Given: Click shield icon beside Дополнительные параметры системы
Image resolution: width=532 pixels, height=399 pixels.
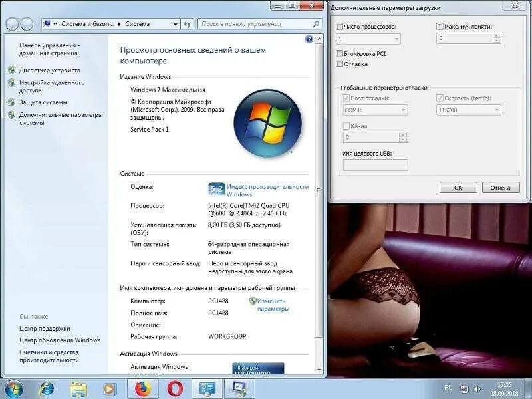Looking at the screenshot, I should (x=11, y=114).
